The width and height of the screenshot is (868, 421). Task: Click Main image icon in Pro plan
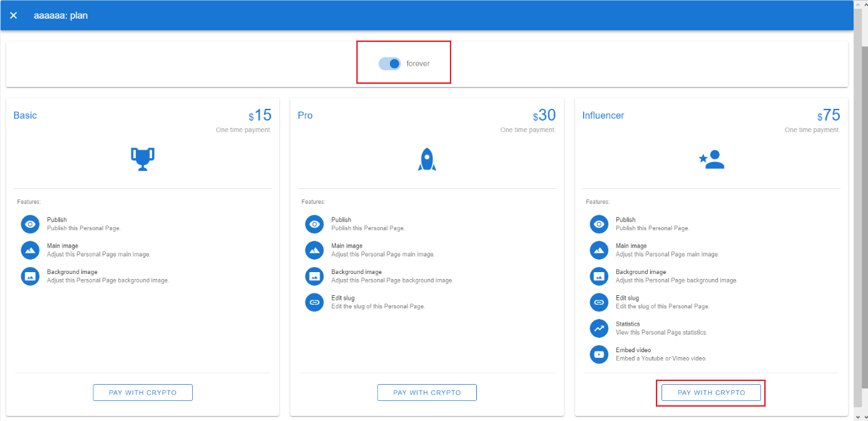(314, 250)
